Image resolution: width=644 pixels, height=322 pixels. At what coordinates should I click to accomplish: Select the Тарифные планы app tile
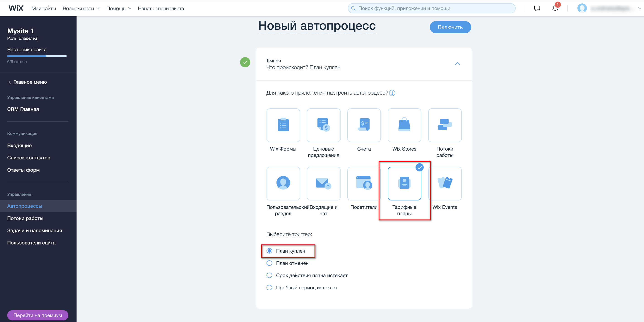404,183
